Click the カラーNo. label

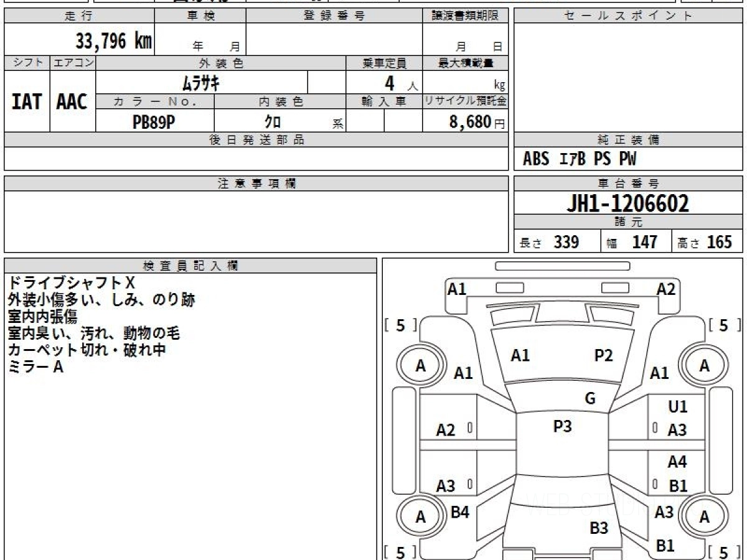pyautogui.click(x=155, y=101)
